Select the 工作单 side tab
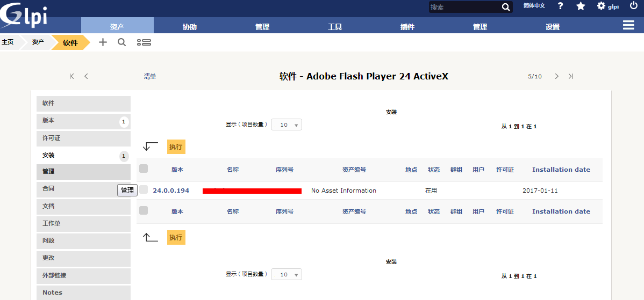 (x=83, y=223)
